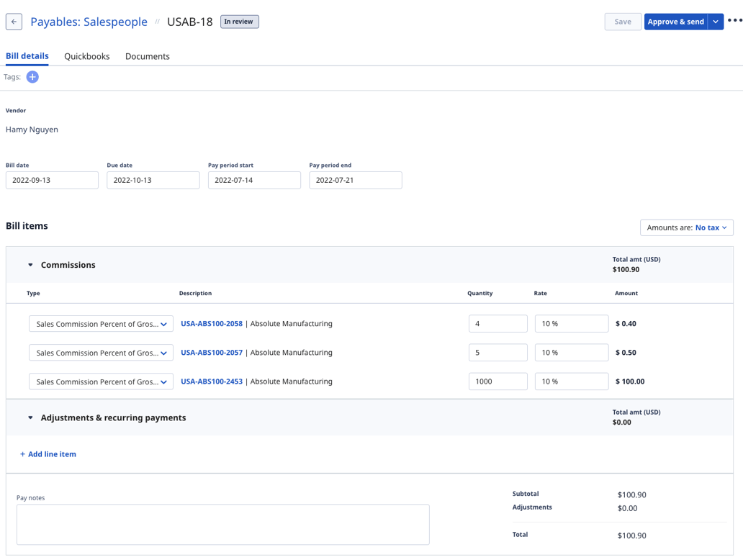Collapse the Commissions section chevron
The image size is (743, 560).
click(30, 264)
